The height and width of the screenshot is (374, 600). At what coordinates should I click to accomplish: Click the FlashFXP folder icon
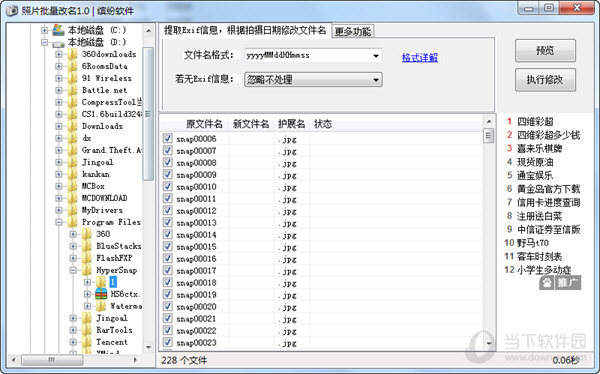point(87,258)
